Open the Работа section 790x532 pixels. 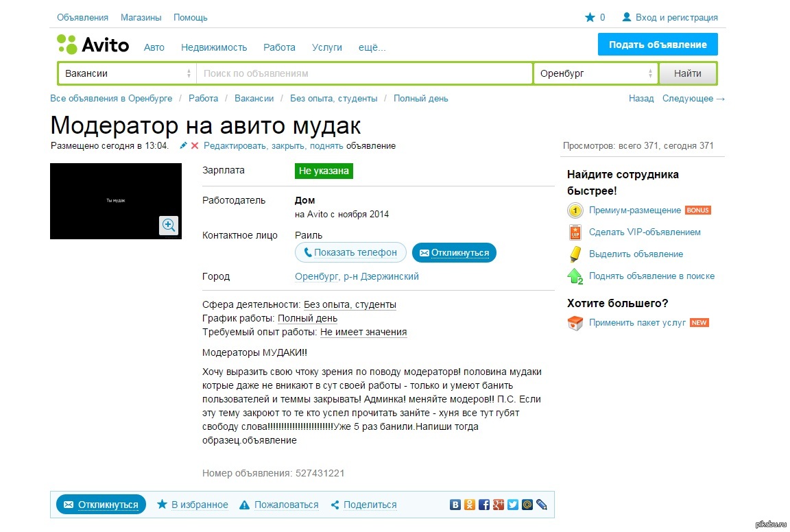pyautogui.click(x=279, y=47)
